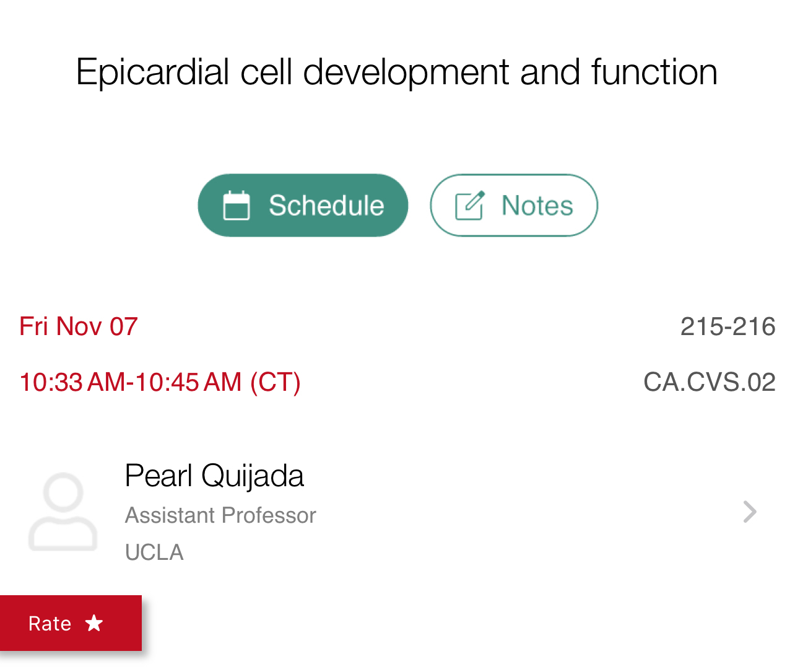Open Pearl Quijada's speaker profile
The height and width of the screenshot is (672, 795).
(214, 476)
